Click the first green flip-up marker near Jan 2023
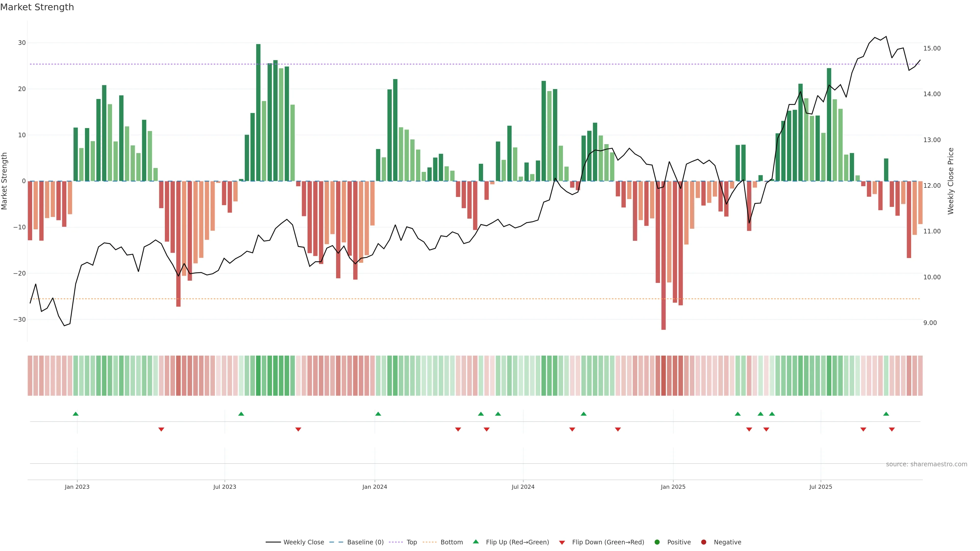This screenshot has width=980, height=551. click(75, 414)
